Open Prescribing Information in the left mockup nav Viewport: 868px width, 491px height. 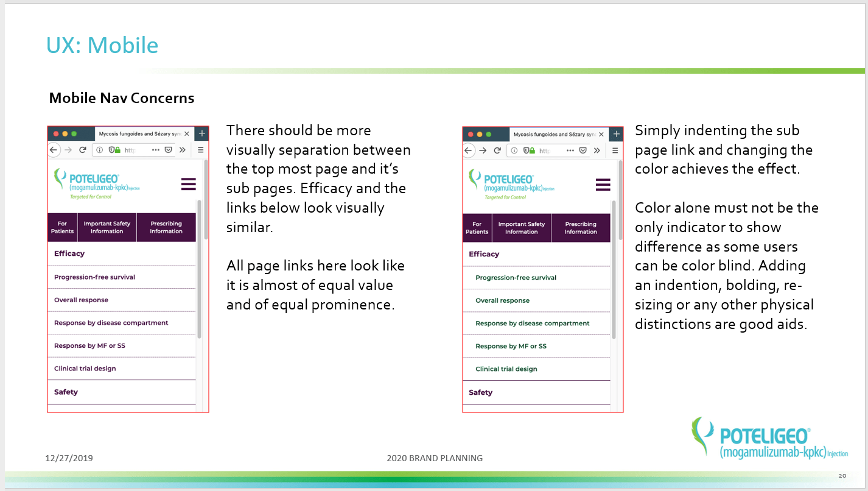[166, 227]
